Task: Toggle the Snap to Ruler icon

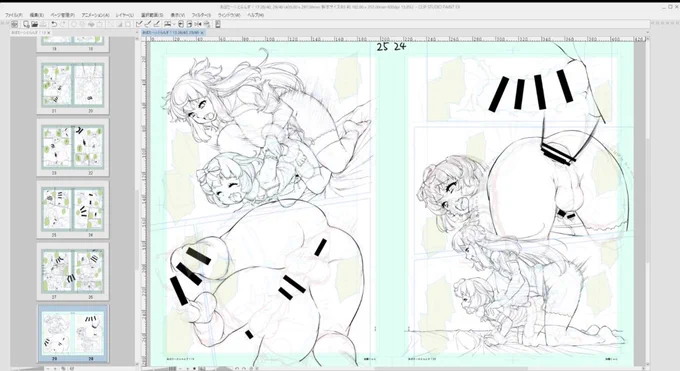Action: (x=139, y=24)
